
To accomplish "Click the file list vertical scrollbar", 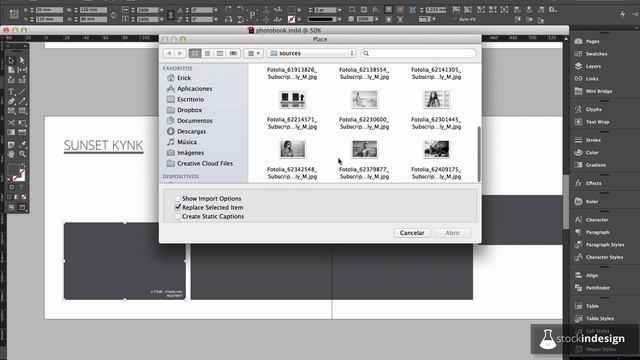I will pos(479,153).
